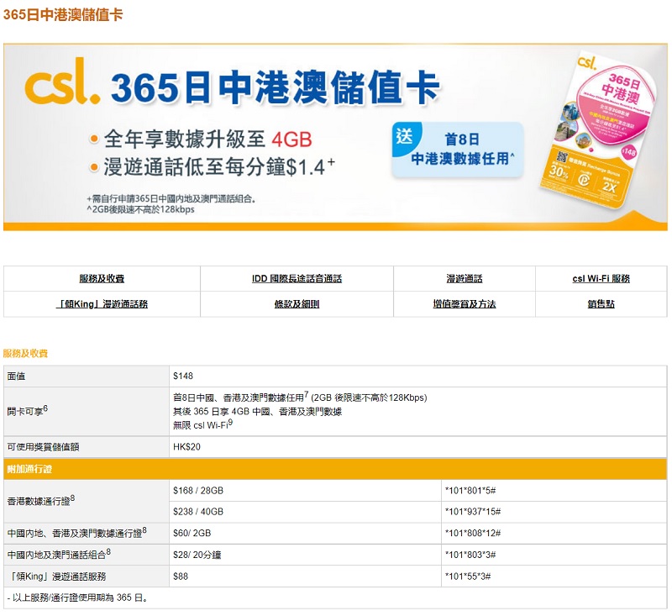The width and height of the screenshot is (672, 616).
Task: Click the 128kbps speed limit footnote in banner
Action: tap(140, 209)
